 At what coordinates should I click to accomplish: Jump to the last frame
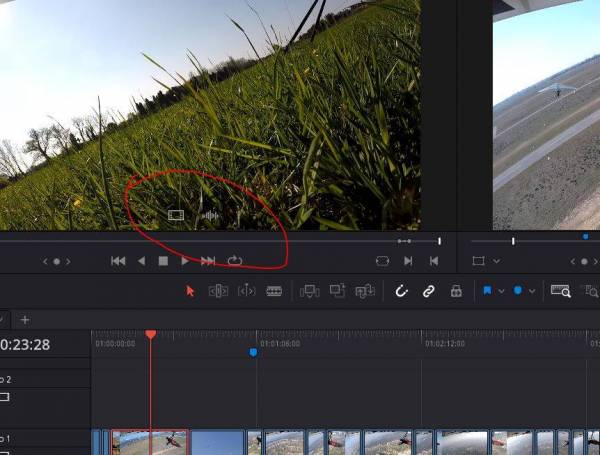(208, 261)
